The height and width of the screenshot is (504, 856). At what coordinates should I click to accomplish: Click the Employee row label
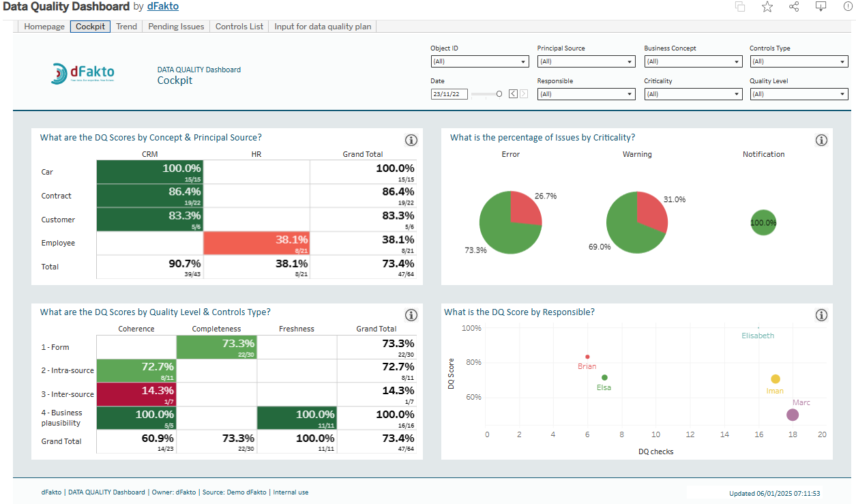pyautogui.click(x=58, y=243)
